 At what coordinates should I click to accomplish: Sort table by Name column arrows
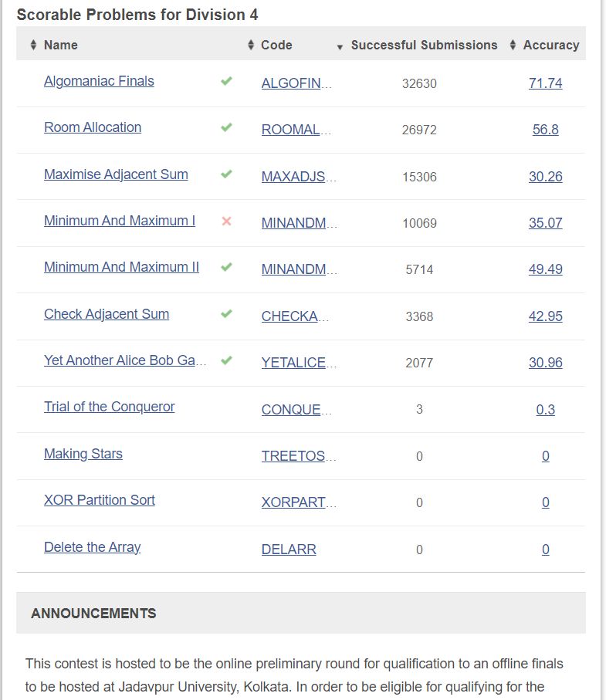[x=33, y=45]
